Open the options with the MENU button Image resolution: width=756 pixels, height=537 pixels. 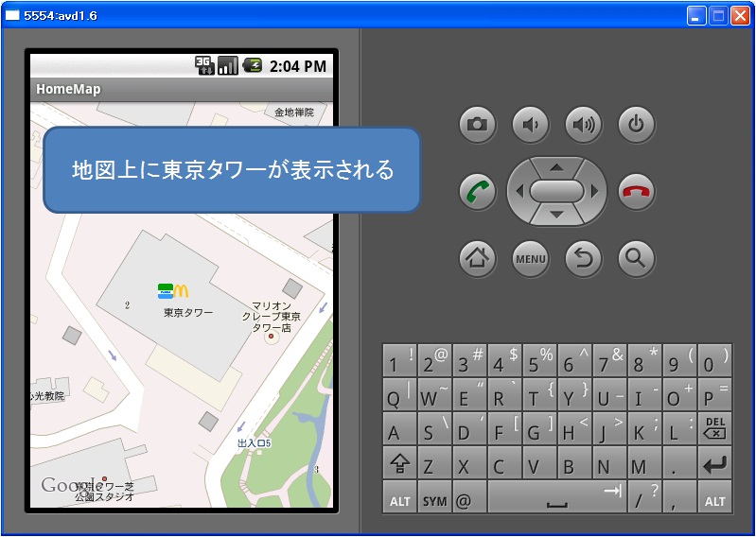[x=531, y=259]
